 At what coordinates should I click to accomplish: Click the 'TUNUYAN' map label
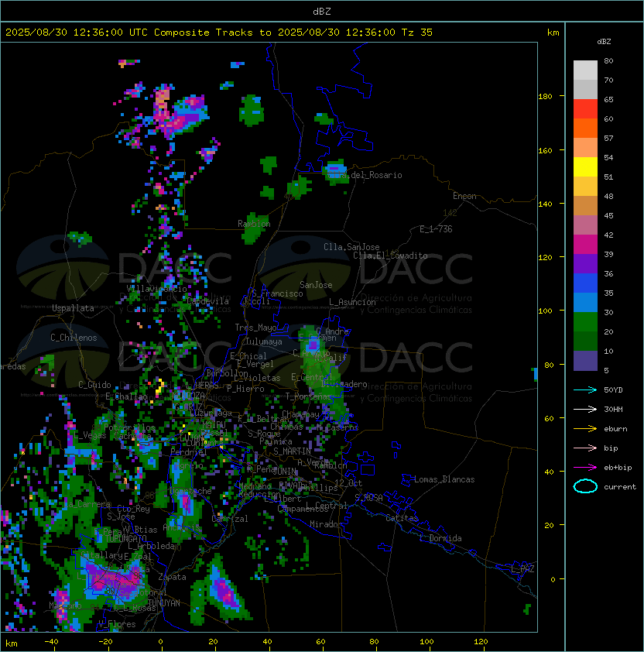point(164,603)
